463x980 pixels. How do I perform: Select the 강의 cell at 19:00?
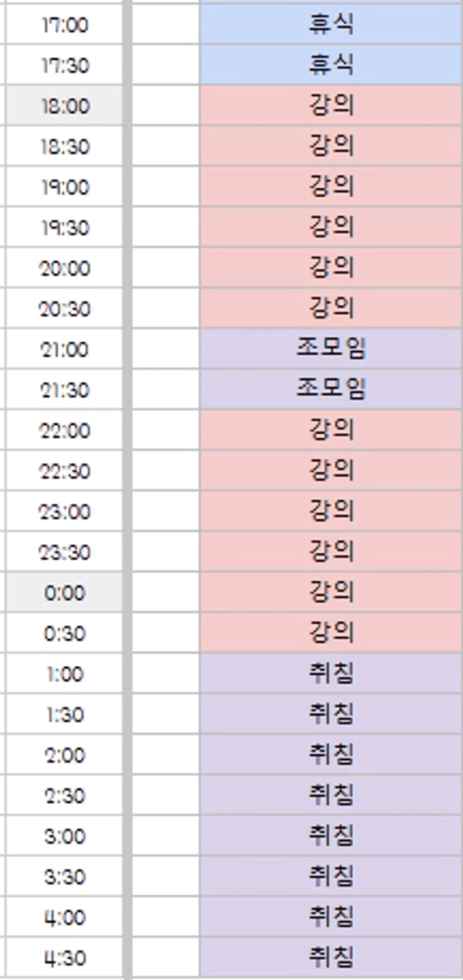tap(331, 187)
